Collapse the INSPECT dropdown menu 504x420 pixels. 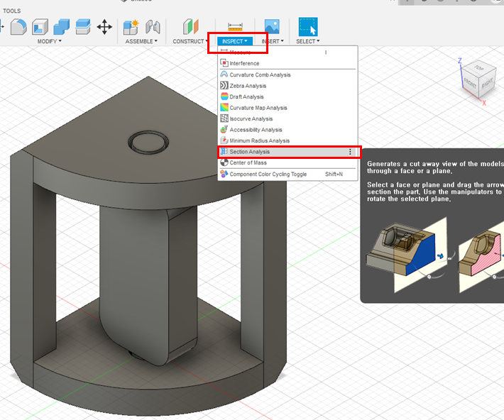[235, 41]
